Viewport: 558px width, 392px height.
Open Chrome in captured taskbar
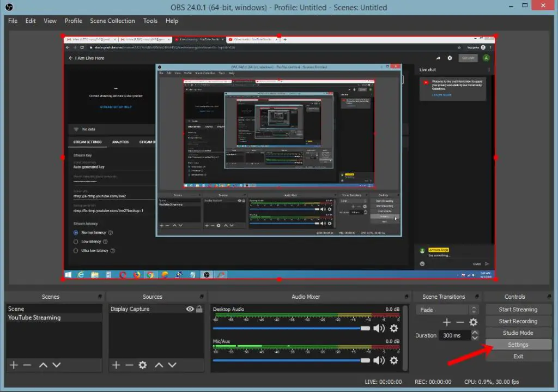click(x=150, y=274)
